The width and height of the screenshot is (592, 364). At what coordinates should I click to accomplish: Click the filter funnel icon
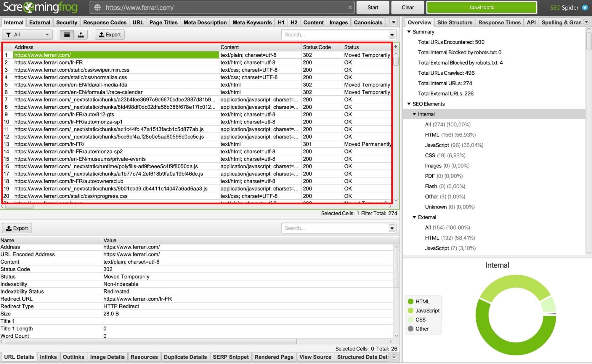pyautogui.click(x=9, y=34)
